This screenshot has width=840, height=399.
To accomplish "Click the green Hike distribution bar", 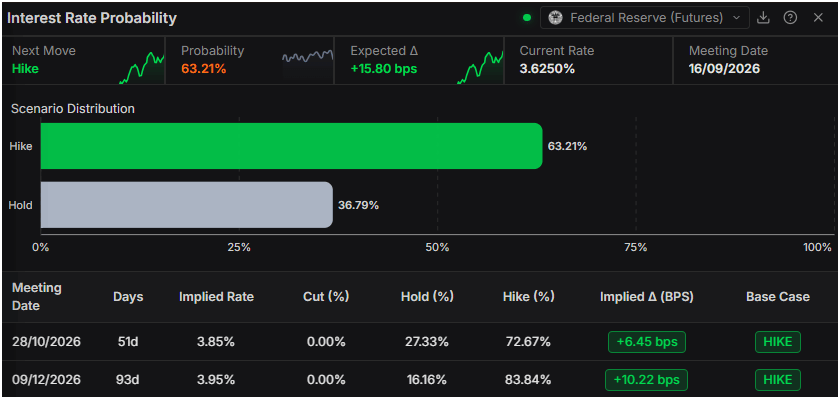I will pyautogui.click(x=291, y=146).
